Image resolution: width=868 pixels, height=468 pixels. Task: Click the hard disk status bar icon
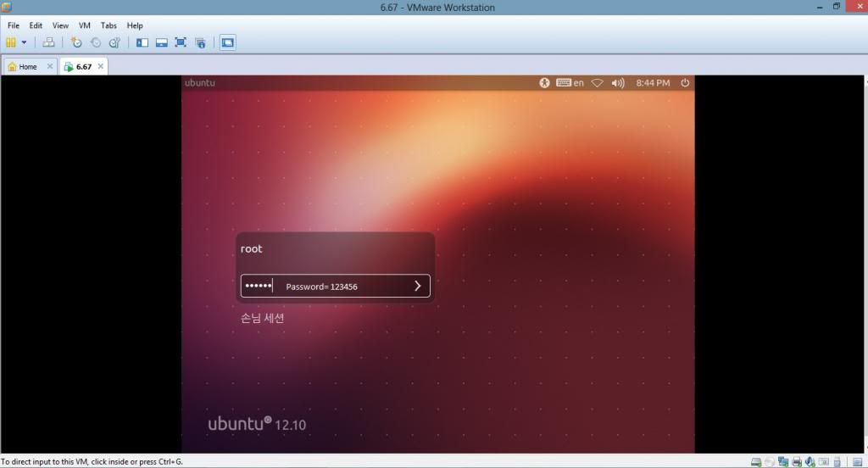click(756, 462)
